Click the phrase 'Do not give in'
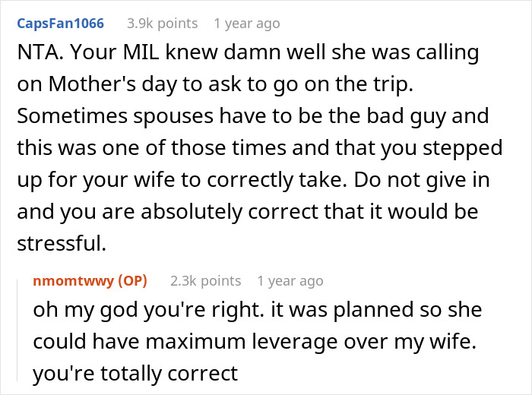Screen dimensions: 532x395 [x=422, y=180]
